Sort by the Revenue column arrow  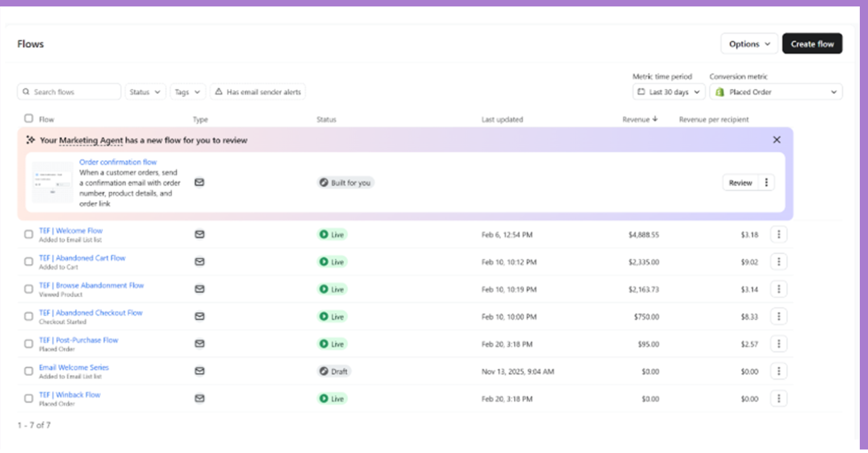tap(654, 119)
